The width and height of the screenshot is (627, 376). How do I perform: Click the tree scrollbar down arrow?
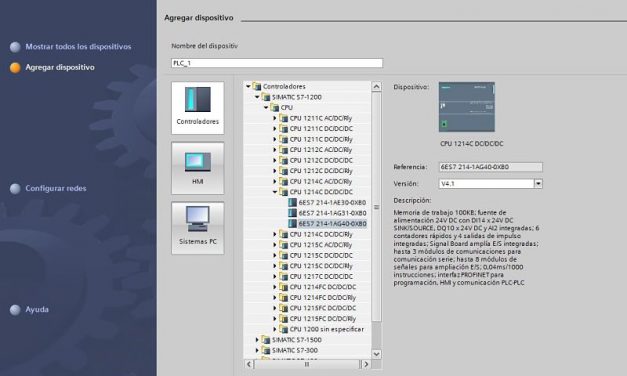pyautogui.click(x=376, y=354)
